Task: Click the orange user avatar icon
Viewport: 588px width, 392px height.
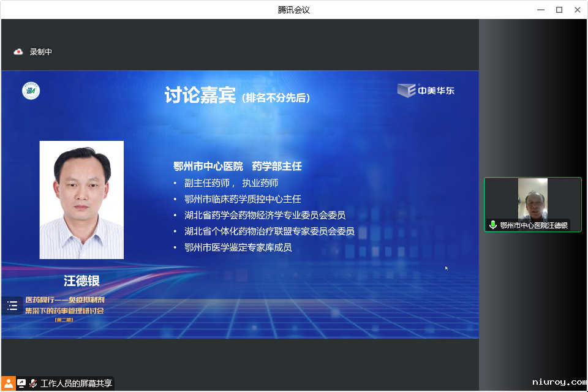Action: click(x=8, y=383)
